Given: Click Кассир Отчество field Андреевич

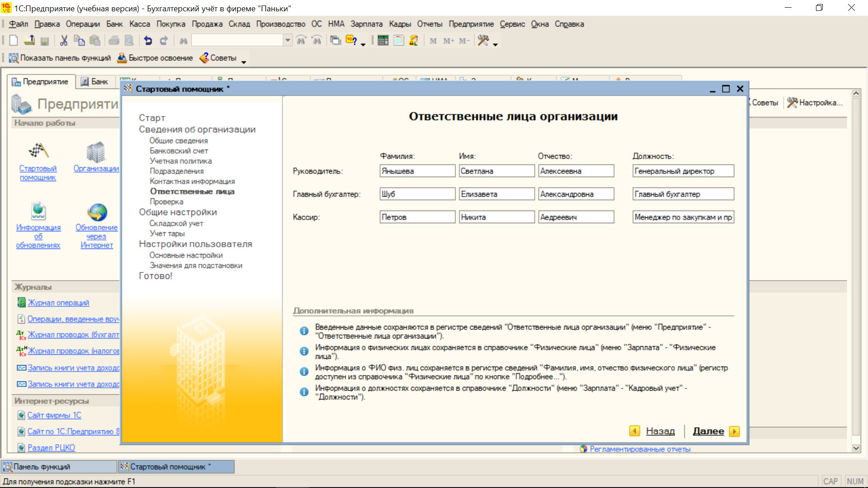Looking at the screenshot, I should pyautogui.click(x=576, y=217).
